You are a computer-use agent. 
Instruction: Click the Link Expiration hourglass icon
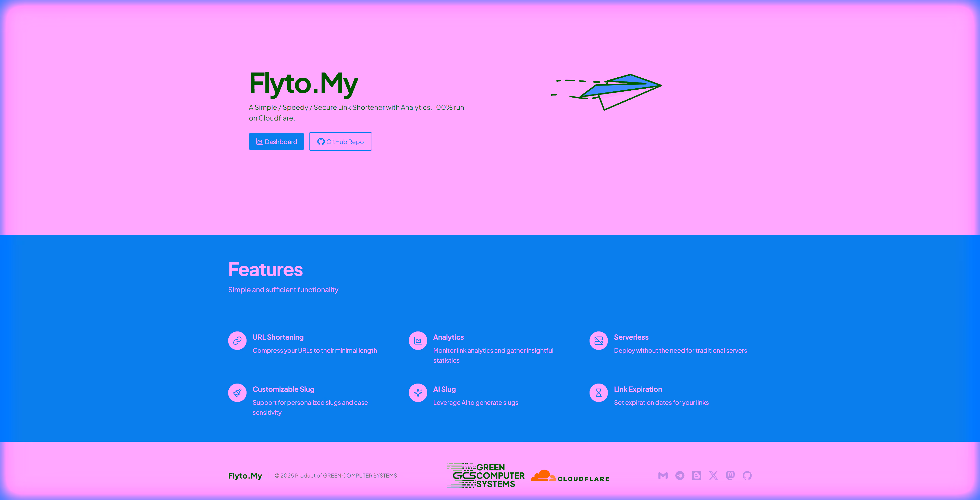click(598, 392)
